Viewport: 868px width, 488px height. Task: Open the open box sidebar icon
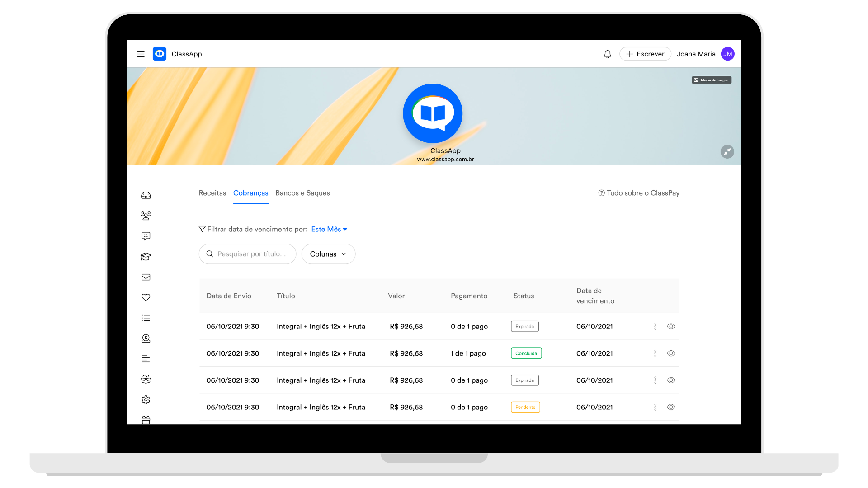[x=146, y=379]
